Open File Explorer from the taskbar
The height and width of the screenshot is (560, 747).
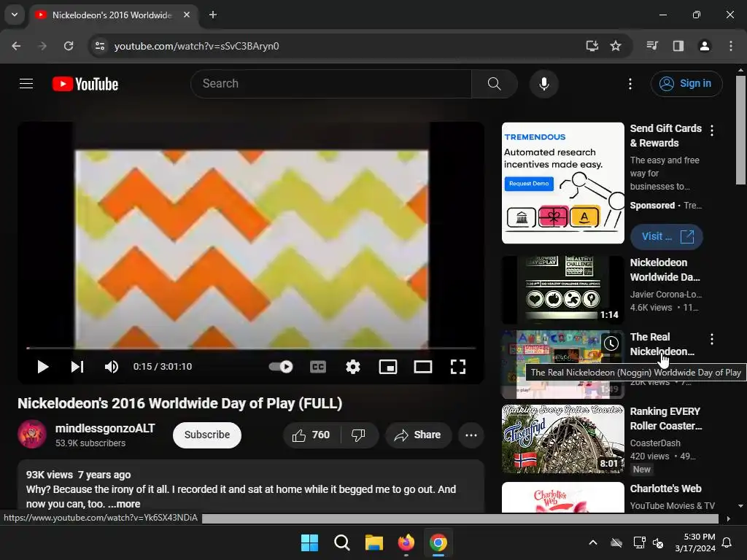point(374,542)
